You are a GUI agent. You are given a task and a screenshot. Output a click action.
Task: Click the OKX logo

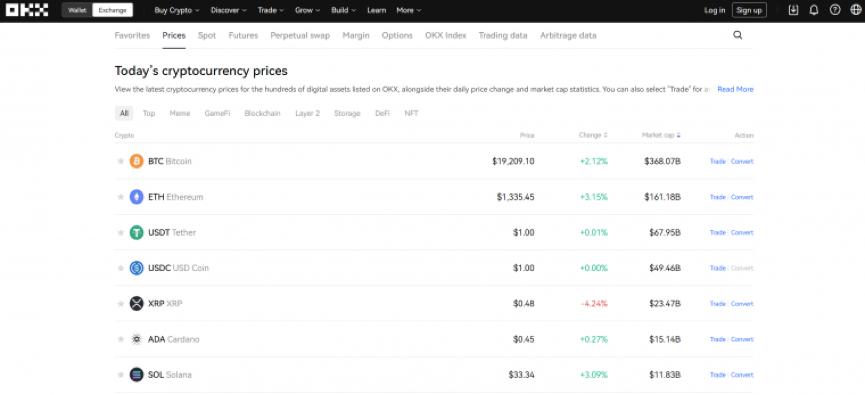point(27,10)
